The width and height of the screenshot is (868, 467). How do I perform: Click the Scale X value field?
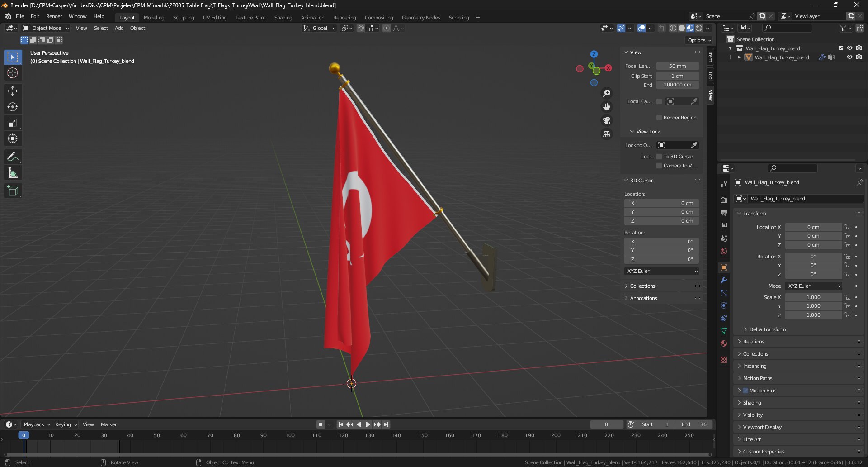(813, 297)
